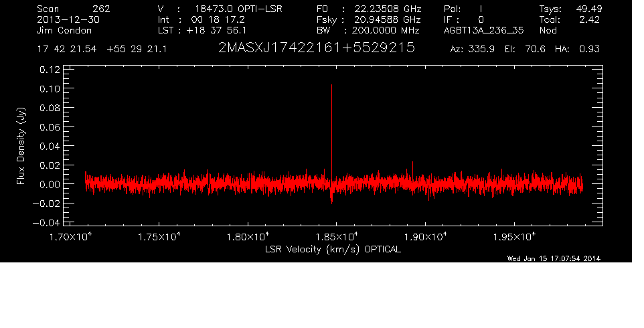
Task: Click the integration time 00 18 17.2
Action: point(218,19)
